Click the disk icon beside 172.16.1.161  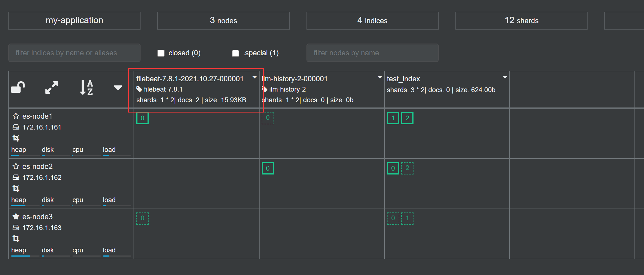[16, 127]
